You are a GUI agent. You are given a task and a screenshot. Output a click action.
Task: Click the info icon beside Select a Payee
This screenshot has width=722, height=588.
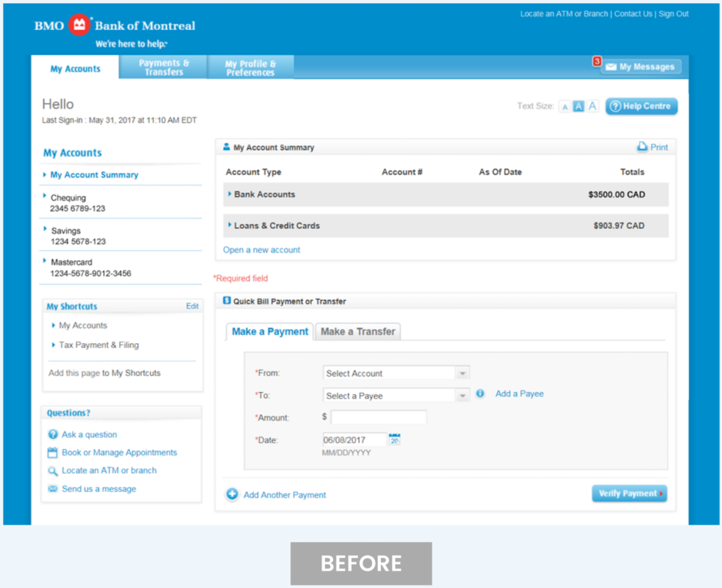pos(480,393)
